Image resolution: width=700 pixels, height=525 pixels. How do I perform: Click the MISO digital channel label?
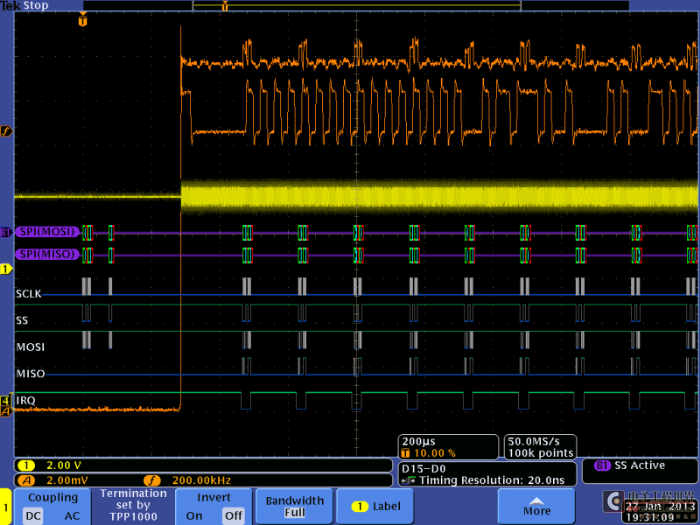coord(30,374)
